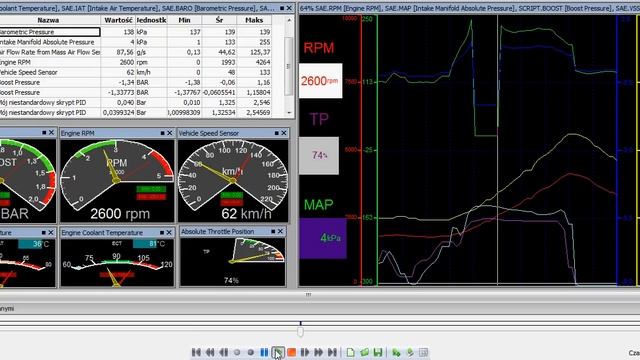
Task: Close the Engine RPM gauge panel
Action: pyautogui.click(x=170, y=133)
